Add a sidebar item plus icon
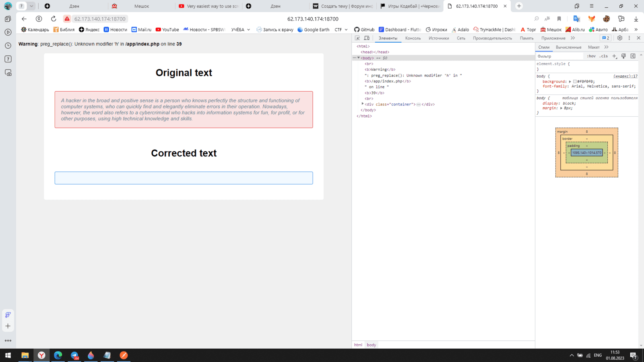 tap(8, 326)
